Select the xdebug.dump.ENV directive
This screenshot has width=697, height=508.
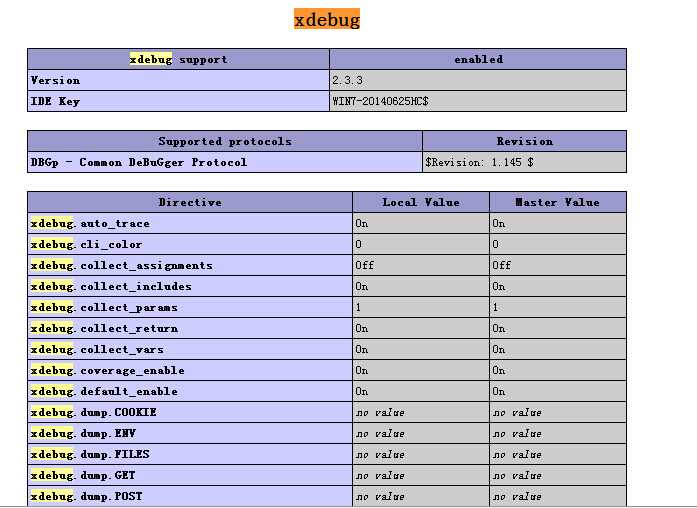(x=190, y=434)
